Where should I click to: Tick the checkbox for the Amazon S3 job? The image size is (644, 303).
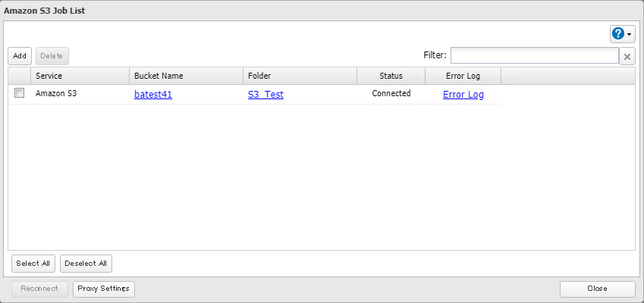[20, 93]
